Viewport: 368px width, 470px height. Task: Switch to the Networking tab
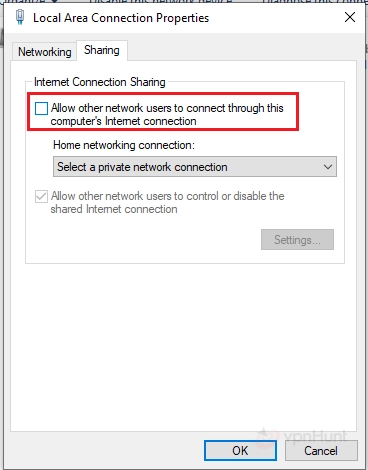(44, 52)
